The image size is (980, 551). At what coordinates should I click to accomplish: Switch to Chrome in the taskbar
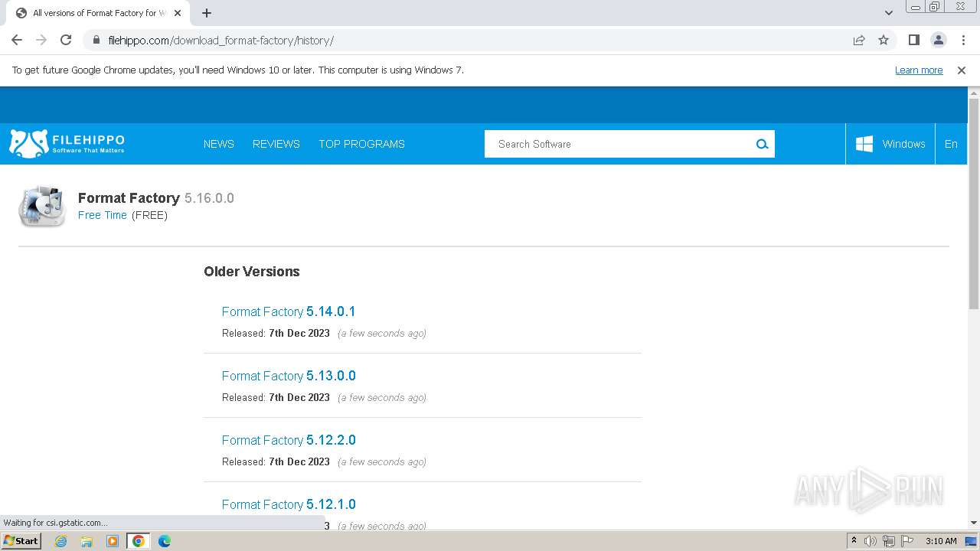(x=138, y=541)
